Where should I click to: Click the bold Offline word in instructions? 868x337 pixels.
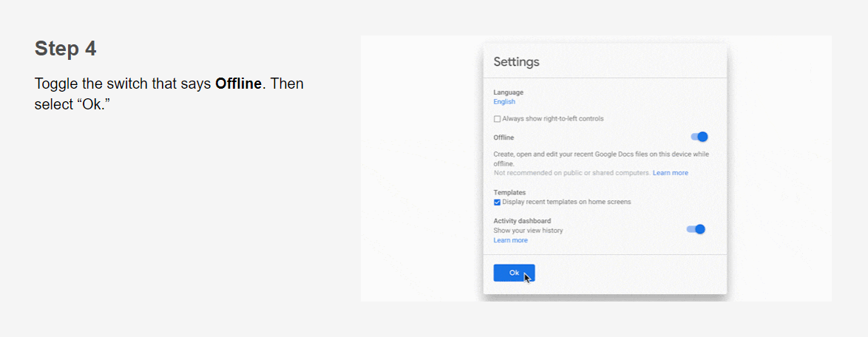point(238,84)
